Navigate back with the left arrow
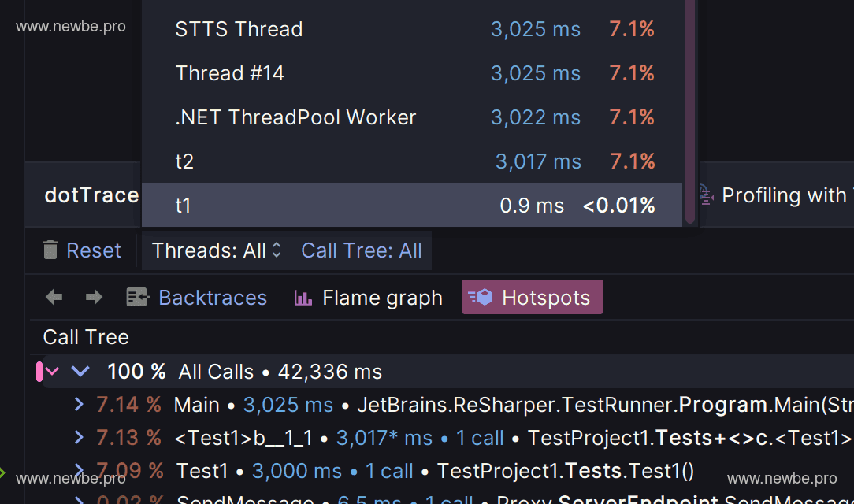This screenshot has width=854, height=504. pos(54,298)
